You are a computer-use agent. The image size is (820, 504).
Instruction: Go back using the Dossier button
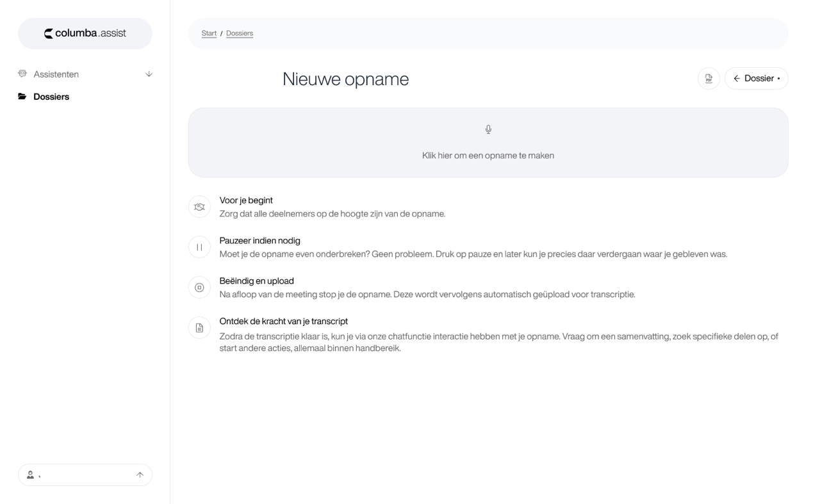click(x=756, y=79)
